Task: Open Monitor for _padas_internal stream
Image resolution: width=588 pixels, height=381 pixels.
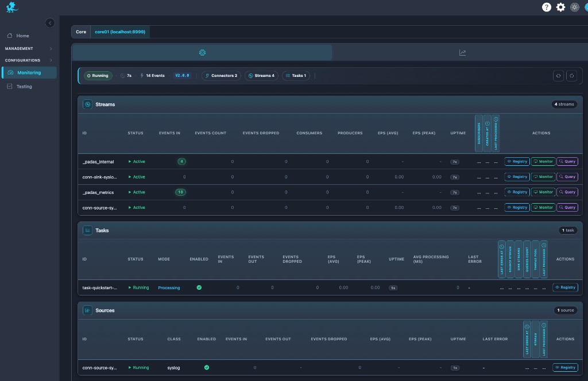Action: tap(543, 161)
